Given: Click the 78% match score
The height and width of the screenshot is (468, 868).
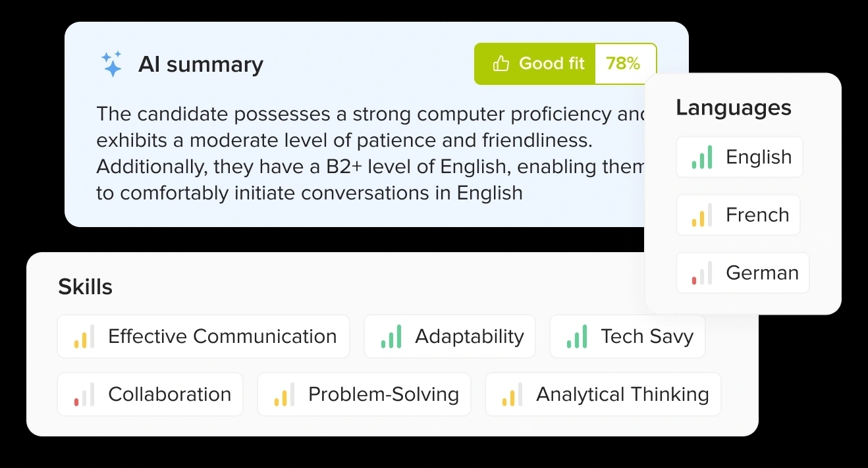Looking at the screenshot, I should click(623, 64).
